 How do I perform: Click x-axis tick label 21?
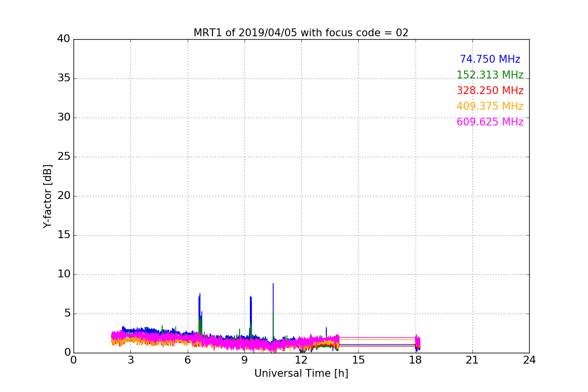point(472,360)
